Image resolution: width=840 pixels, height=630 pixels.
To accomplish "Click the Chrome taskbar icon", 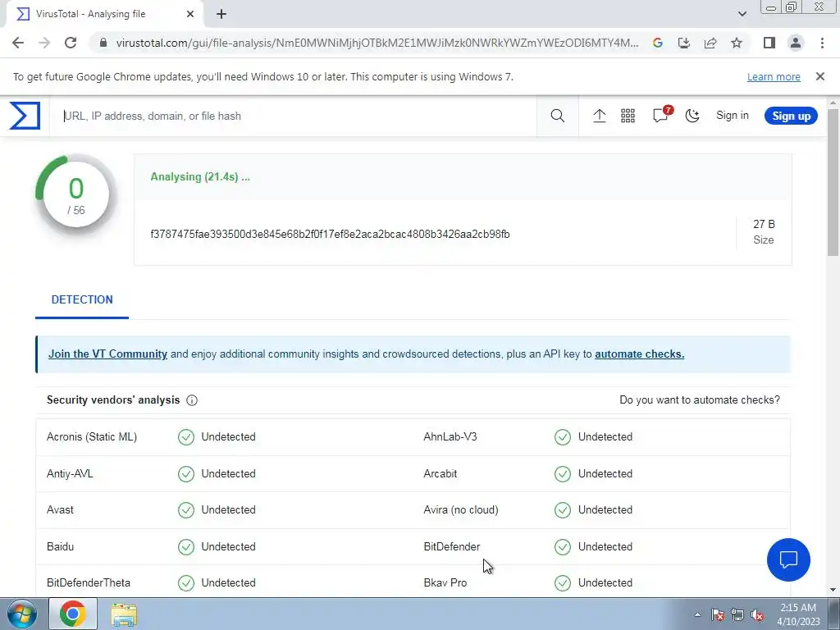I will click(73, 614).
